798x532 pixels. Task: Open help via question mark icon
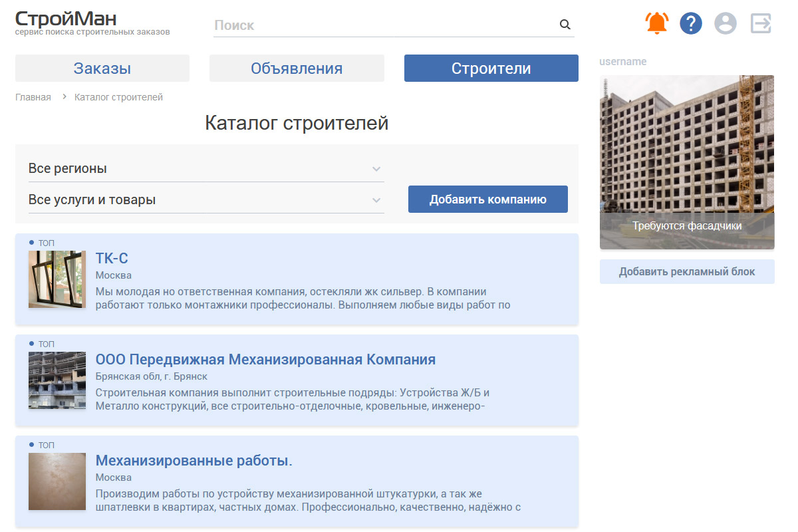point(691,24)
